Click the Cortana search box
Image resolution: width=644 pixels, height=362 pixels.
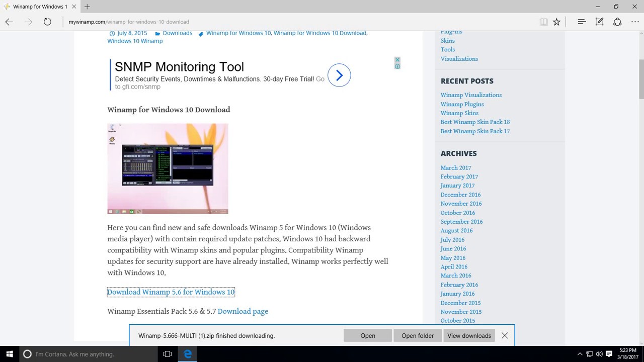click(89, 354)
